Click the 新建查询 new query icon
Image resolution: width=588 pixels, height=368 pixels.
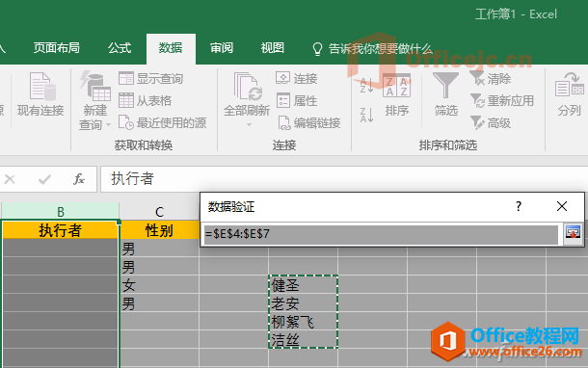coord(94,86)
